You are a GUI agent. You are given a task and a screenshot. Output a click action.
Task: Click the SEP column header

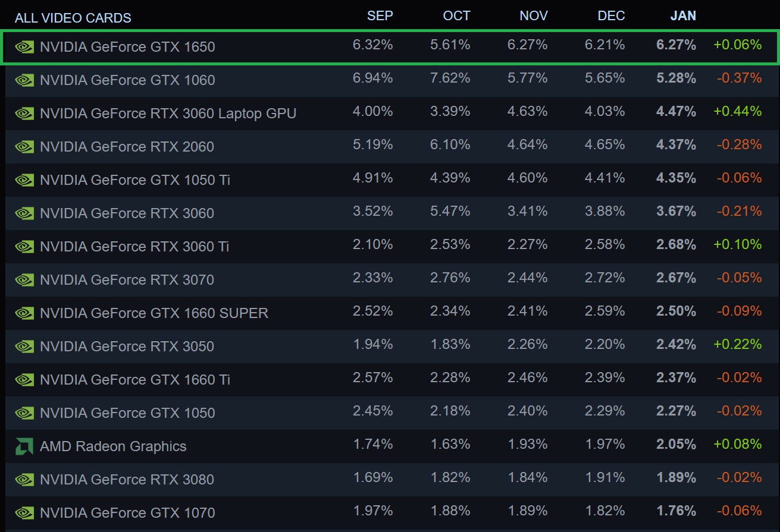380,16
